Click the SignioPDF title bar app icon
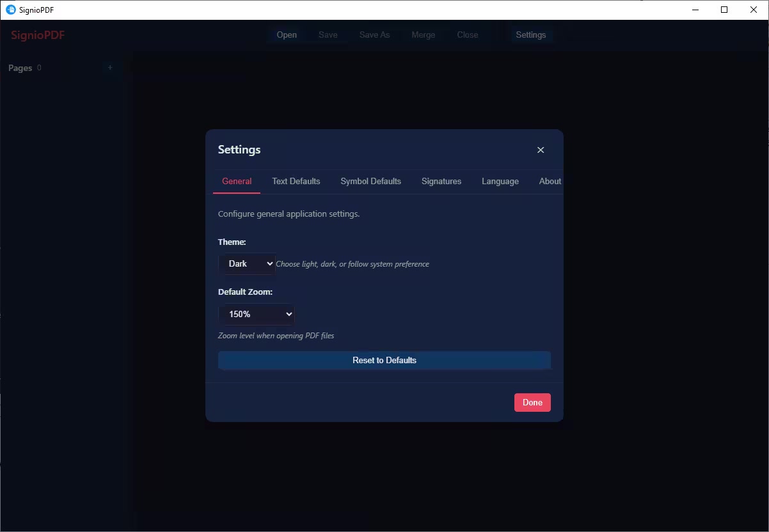This screenshot has height=532, width=769. click(10, 10)
